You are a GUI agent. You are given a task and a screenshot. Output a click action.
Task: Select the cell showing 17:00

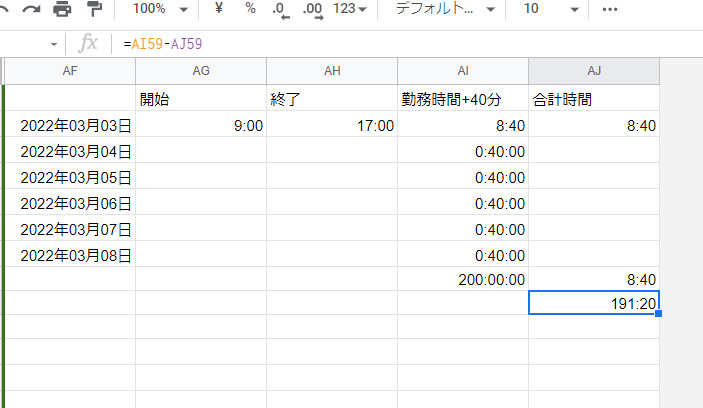point(331,125)
